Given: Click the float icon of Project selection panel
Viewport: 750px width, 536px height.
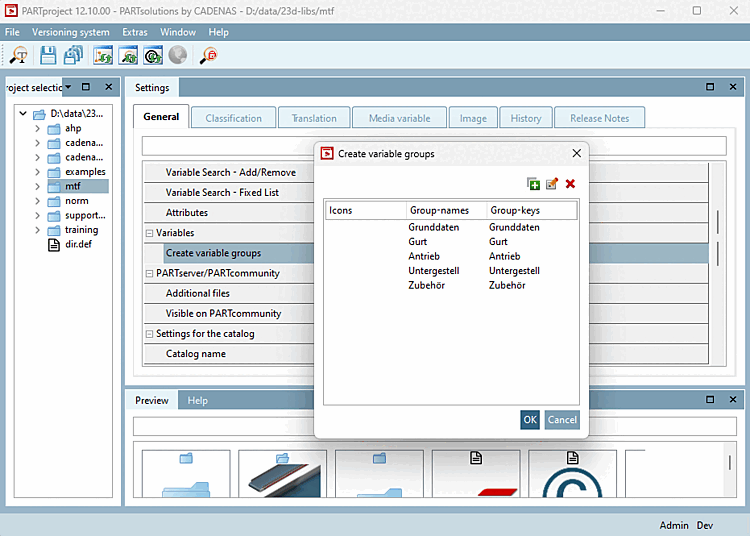Looking at the screenshot, I should (x=86, y=87).
